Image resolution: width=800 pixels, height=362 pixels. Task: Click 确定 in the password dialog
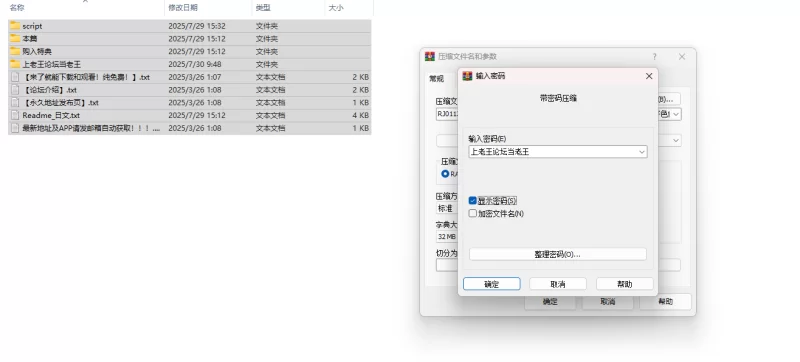(x=491, y=284)
